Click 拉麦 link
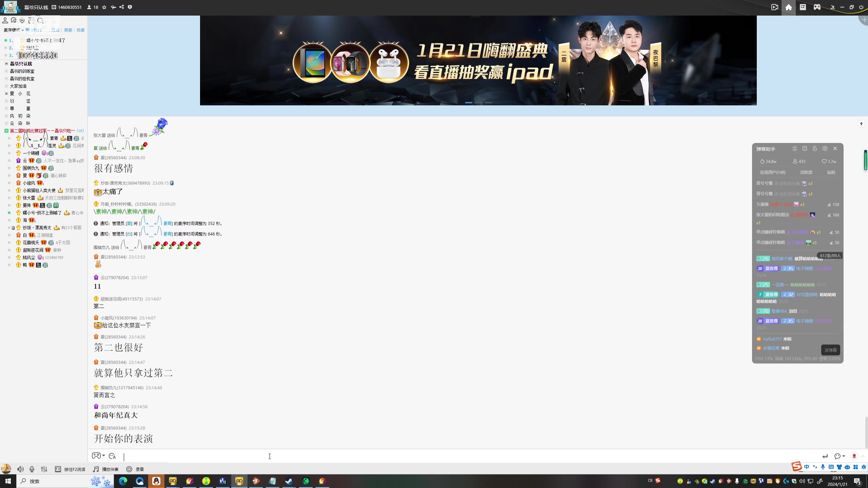This screenshot has height=488, width=868. 56,30
